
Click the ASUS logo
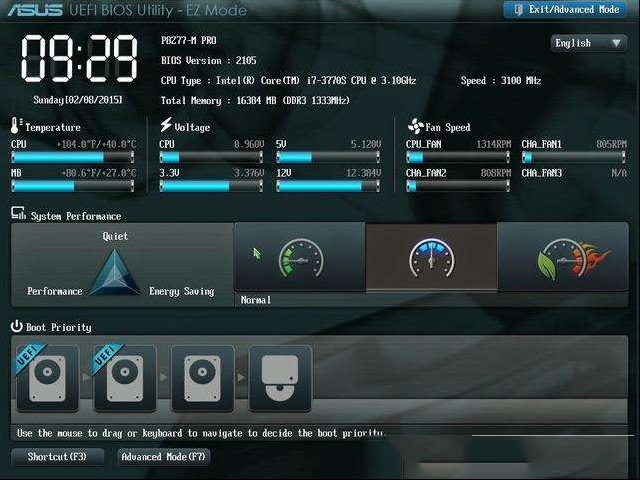tap(36, 10)
